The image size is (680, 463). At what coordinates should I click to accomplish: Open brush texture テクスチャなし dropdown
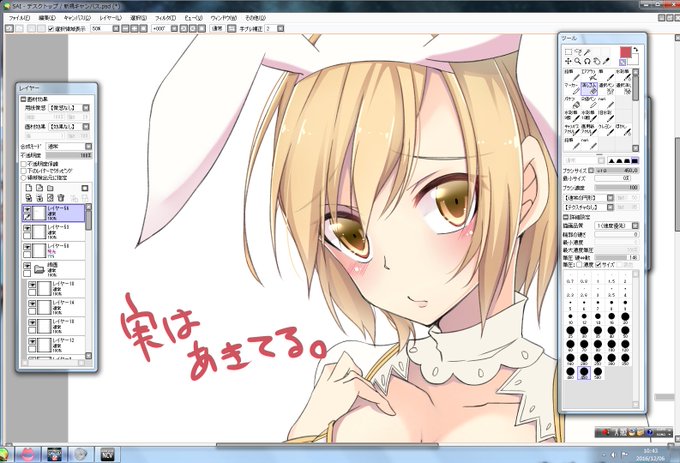(x=610, y=207)
